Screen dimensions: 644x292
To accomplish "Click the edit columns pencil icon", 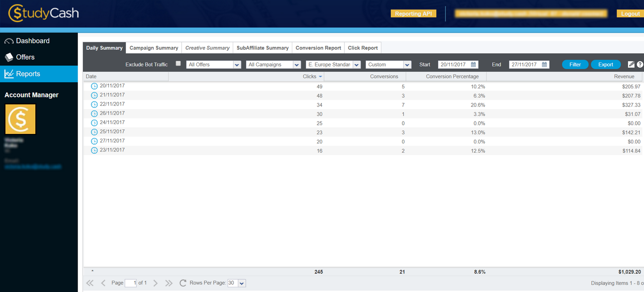I will tap(631, 64).
